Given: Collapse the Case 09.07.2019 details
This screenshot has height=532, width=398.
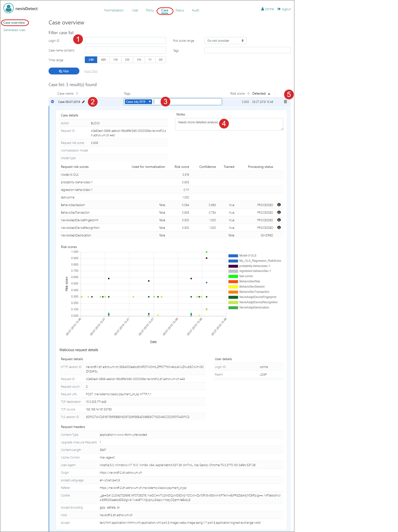Looking at the screenshot, I should (x=52, y=102).
